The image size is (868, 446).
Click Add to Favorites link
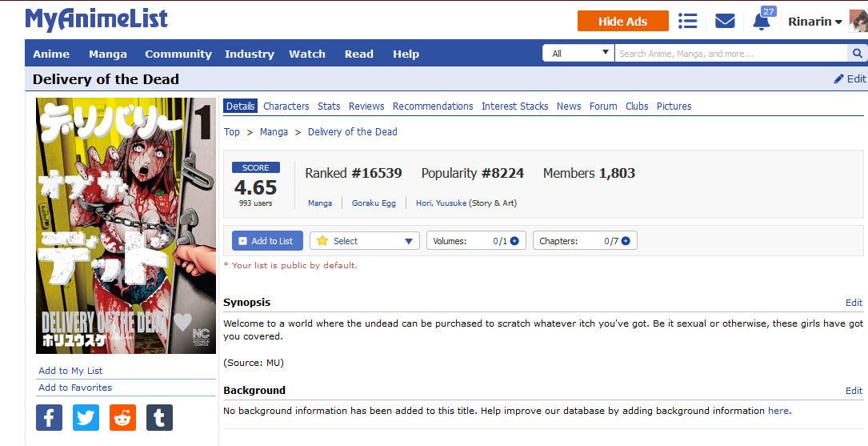(75, 388)
